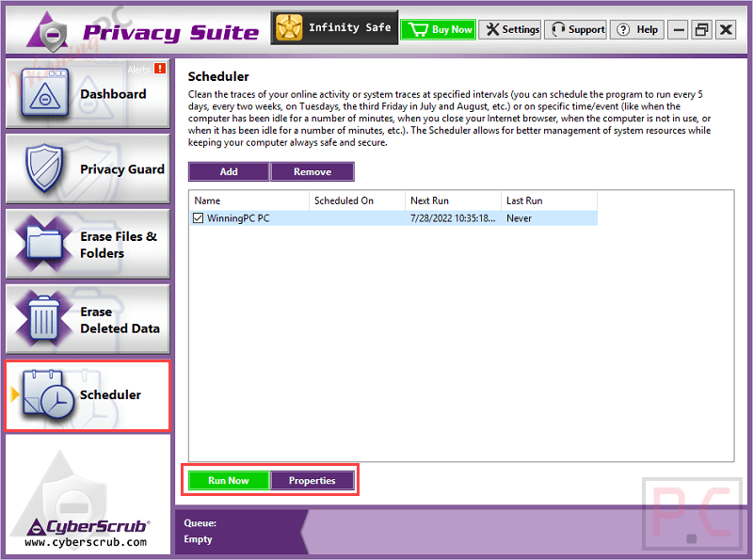This screenshot has height=560, width=753.
Task: Select the WinningPC PC row name
Action: (x=238, y=218)
